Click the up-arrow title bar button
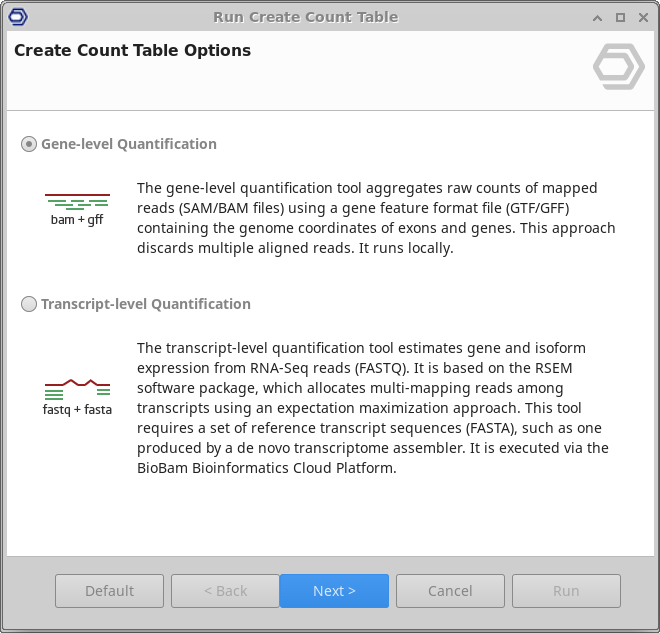The image size is (660, 633). pos(597,17)
